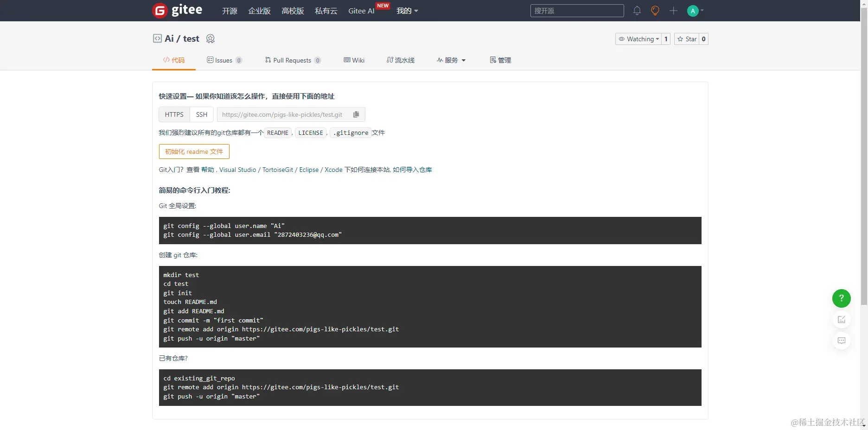The image size is (868, 430).
Task: Open the Pull Requests tab
Action: [x=293, y=60]
